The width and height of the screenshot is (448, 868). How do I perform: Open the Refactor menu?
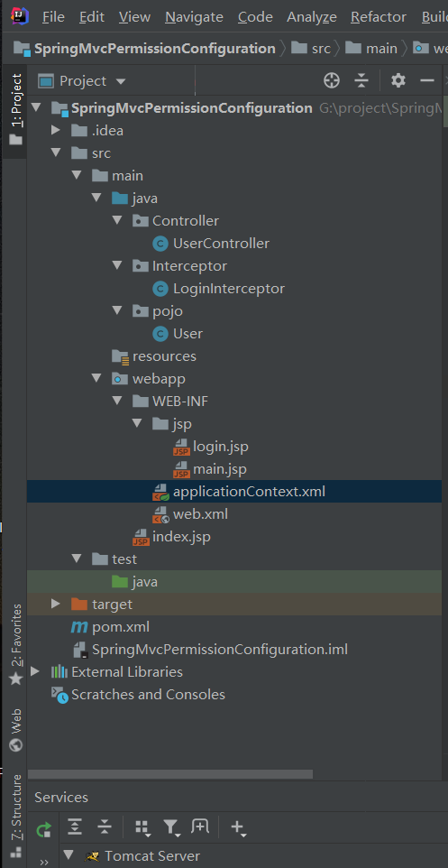379,17
